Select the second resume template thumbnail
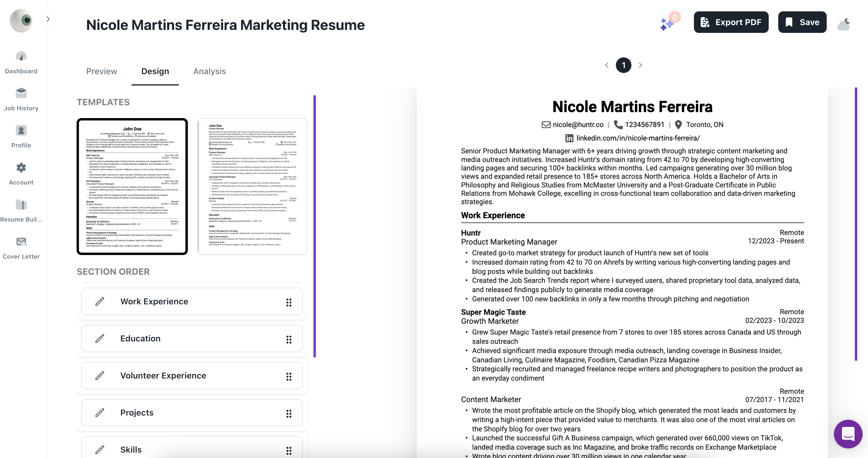 (252, 186)
